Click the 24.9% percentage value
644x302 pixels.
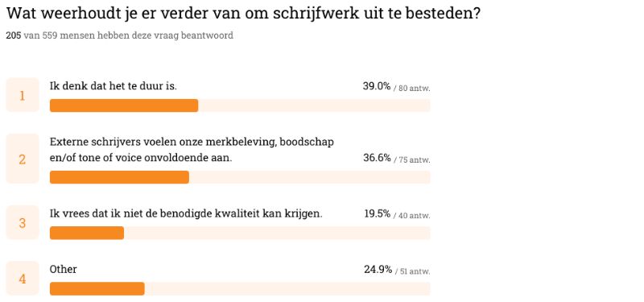coord(378,270)
